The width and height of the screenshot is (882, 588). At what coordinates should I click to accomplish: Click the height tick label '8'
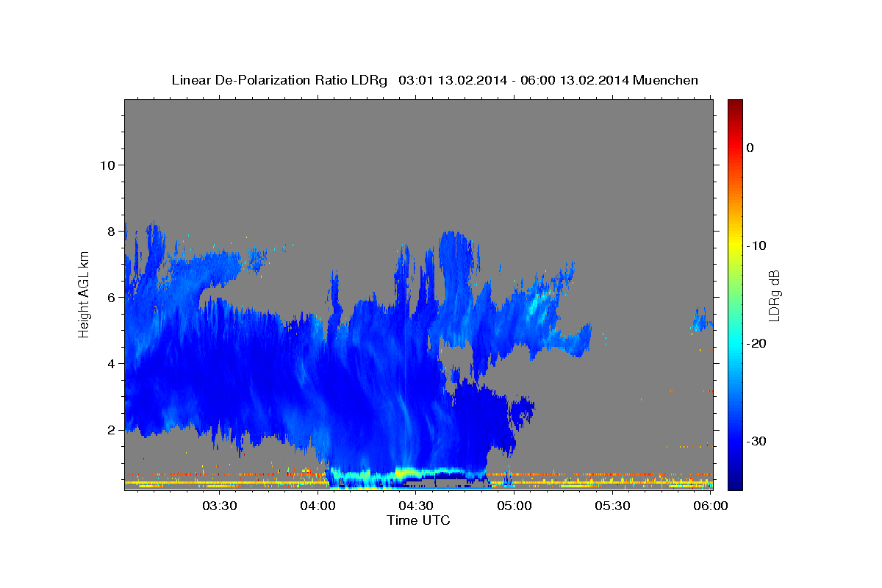(110, 232)
